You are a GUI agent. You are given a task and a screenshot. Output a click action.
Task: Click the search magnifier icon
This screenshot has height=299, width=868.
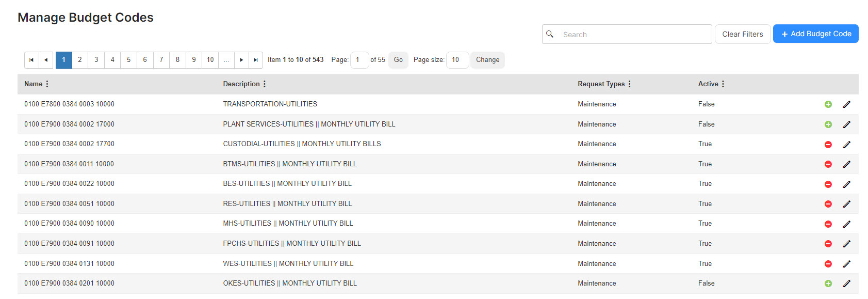pyautogui.click(x=550, y=34)
